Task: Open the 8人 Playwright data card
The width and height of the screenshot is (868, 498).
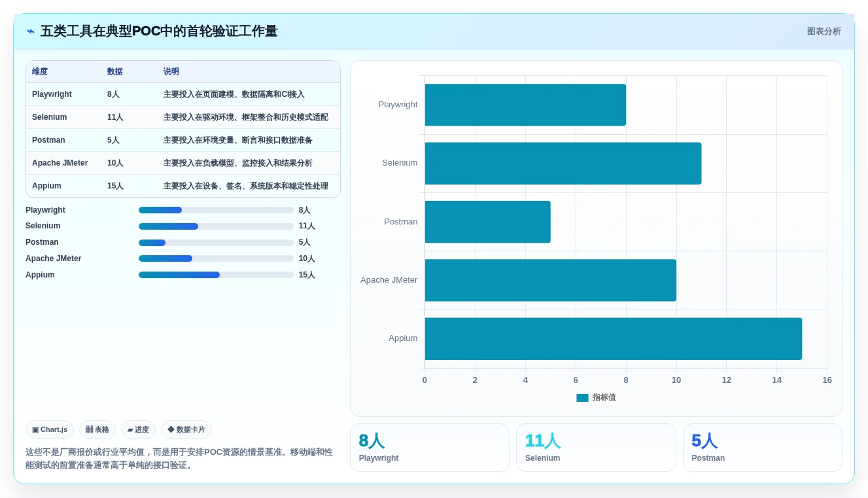Action: (x=430, y=448)
